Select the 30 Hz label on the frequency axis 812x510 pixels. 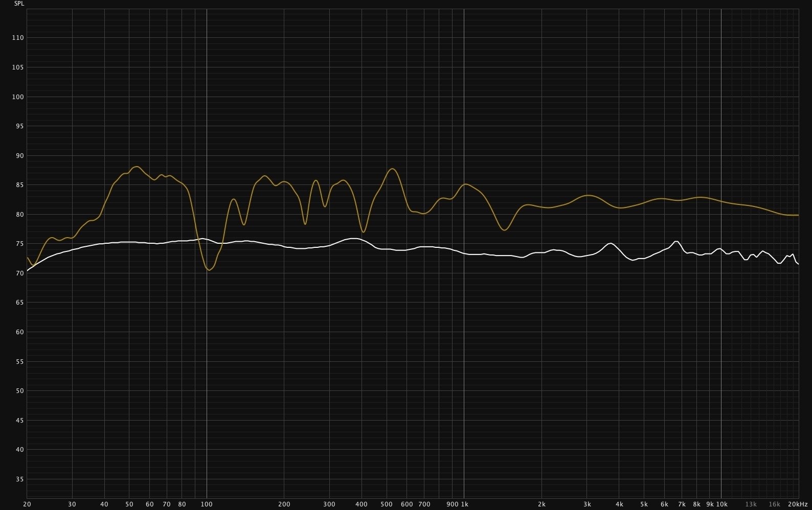coord(72,504)
